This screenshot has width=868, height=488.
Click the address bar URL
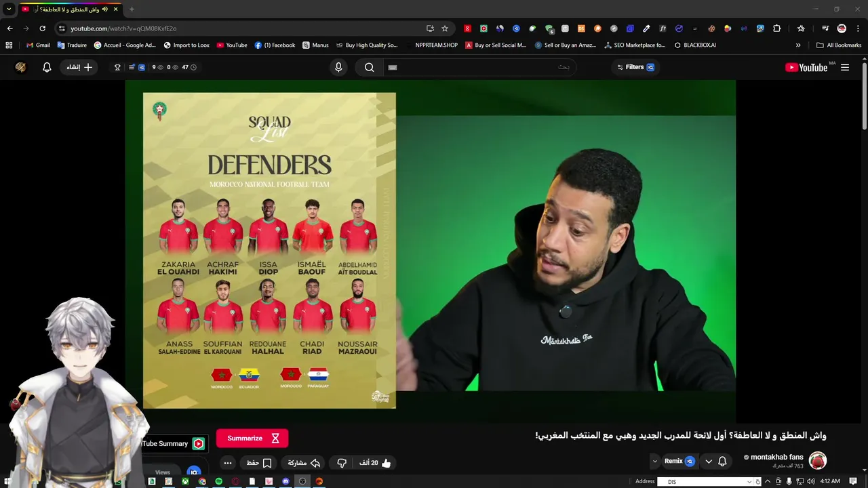coord(123,28)
